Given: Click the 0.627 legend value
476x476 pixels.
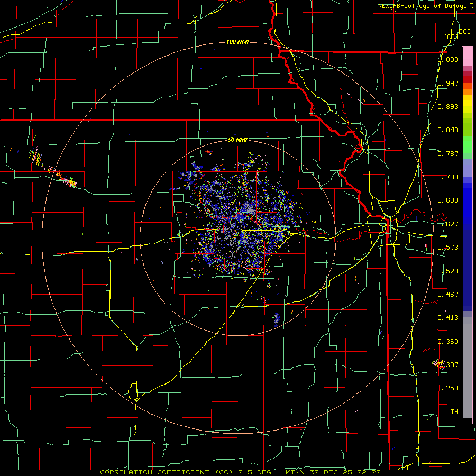Looking at the screenshot, I should point(448,224).
